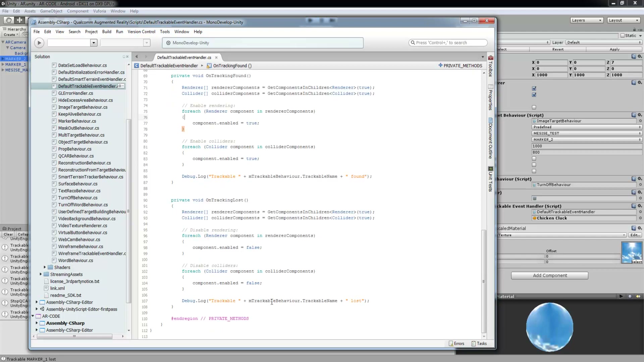The width and height of the screenshot is (644, 362).
Task: Open the Layers dropdown
Action: pyautogui.click(x=587, y=20)
